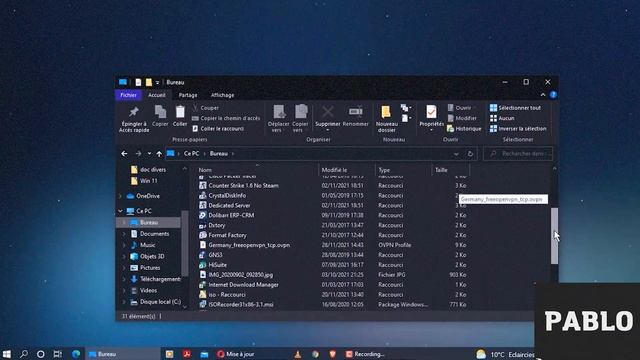Open the recent locations dropdown arrow
The width and height of the screenshot is (640, 360).
(149, 154)
